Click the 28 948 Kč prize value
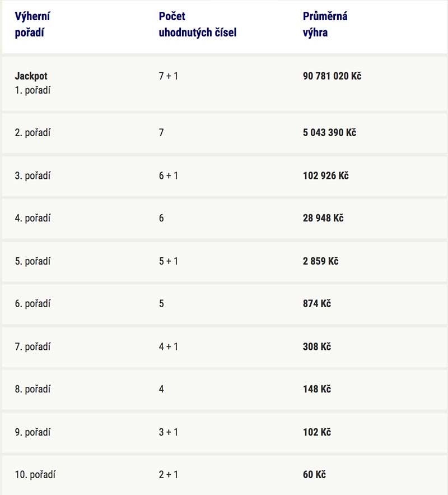 pyautogui.click(x=323, y=218)
